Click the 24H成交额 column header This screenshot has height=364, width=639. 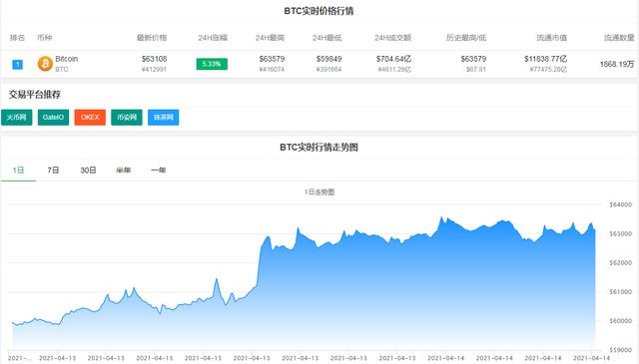pos(392,38)
